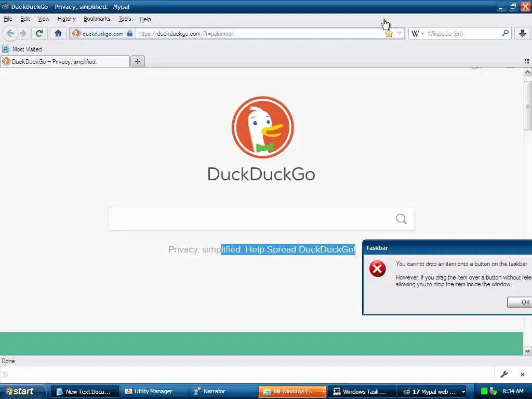Click the padlock security icon
The height and width of the screenshot is (399, 532).
[129, 33]
